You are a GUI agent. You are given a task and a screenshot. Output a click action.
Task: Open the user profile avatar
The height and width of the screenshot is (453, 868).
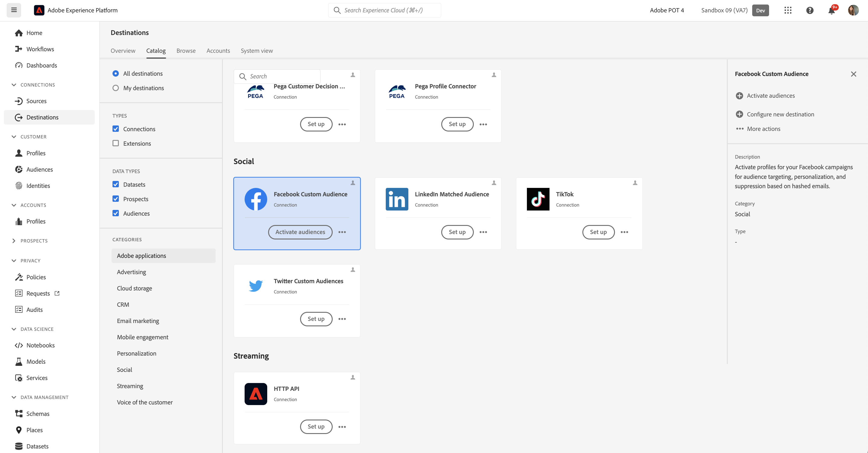click(x=853, y=10)
